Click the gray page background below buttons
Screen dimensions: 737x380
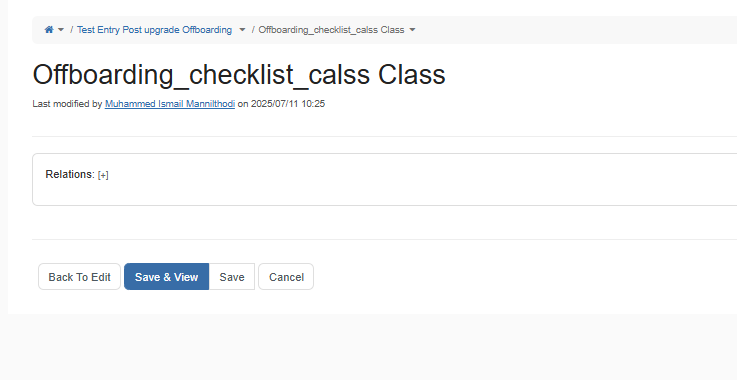pyautogui.click(x=368, y=348)
